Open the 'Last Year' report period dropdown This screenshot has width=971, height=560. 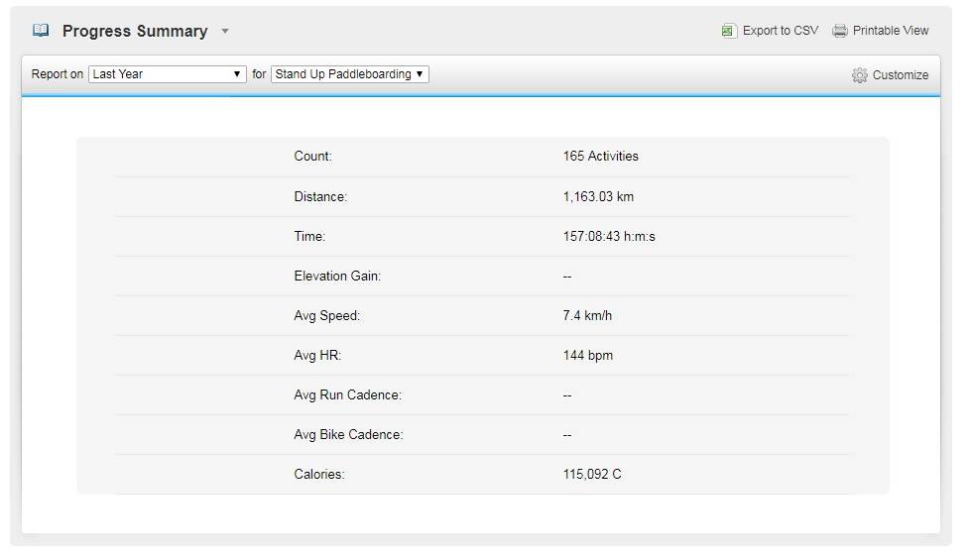point(167,74)
